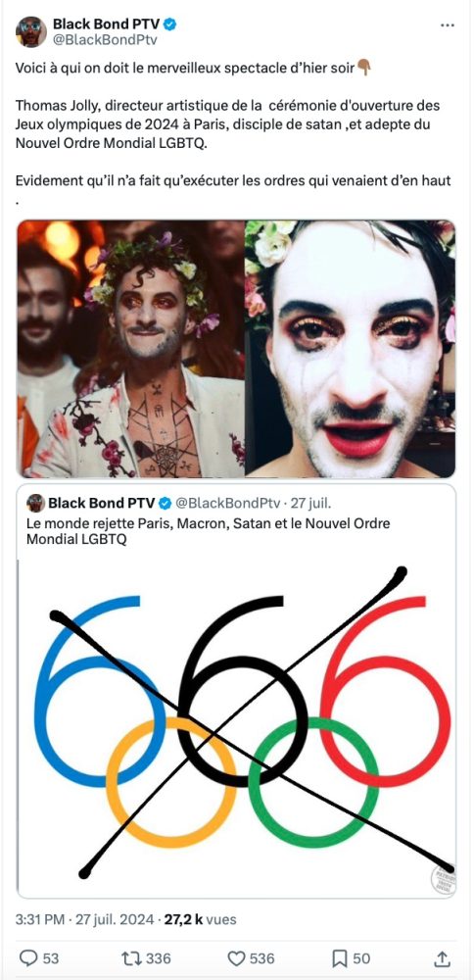Open the quoted tweet text about Paris
474x980 pixels.
[208, 531]
